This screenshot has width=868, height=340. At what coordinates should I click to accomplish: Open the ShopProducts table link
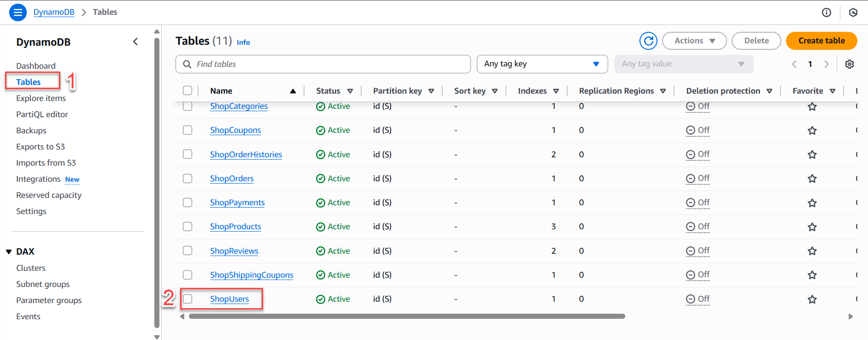tap(235, 227)
